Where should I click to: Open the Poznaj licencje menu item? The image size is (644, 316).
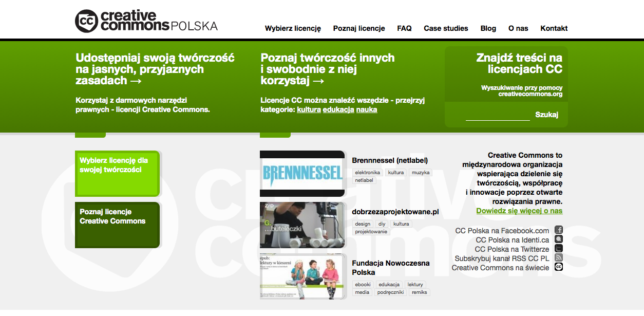tap(359, 28)
